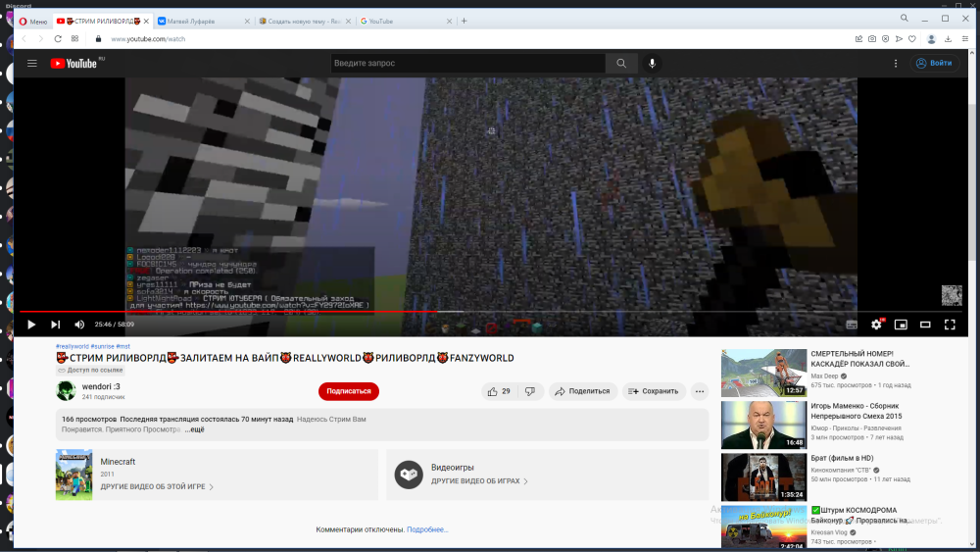Subscribe with Подписаться button
The image size is (980, 552).
pos(349,391)
